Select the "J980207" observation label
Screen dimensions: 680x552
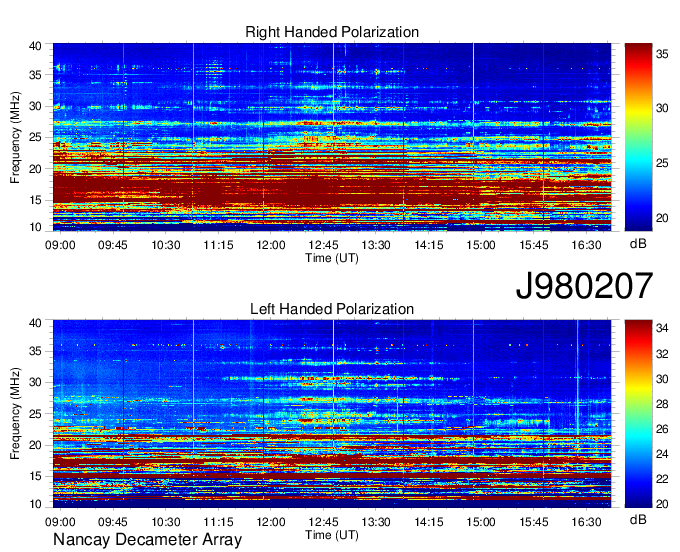coord(584,286)
